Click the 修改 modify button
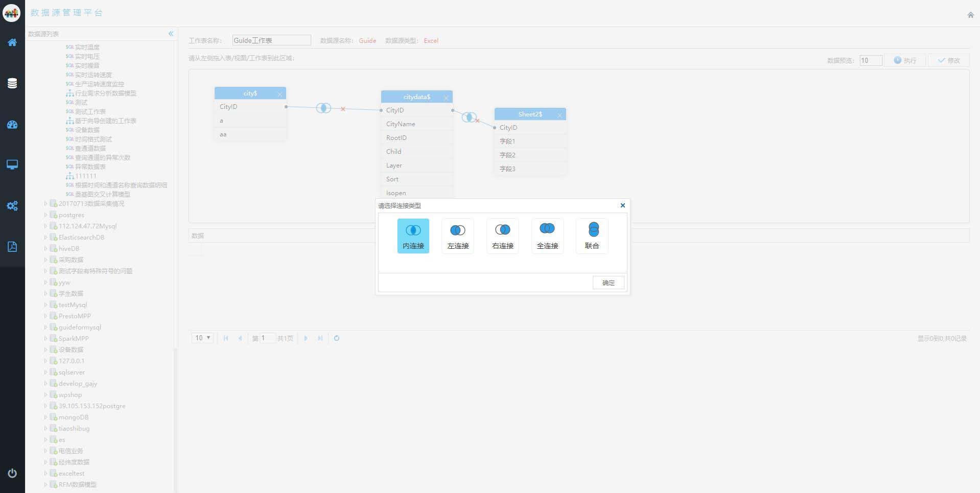 pyautogui.click(x=949, y=60)
